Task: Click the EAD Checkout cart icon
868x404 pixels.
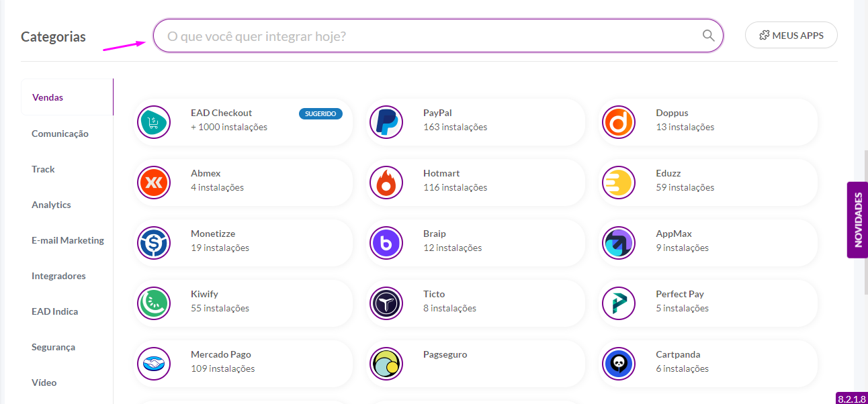Action: [x=154, y=122]
